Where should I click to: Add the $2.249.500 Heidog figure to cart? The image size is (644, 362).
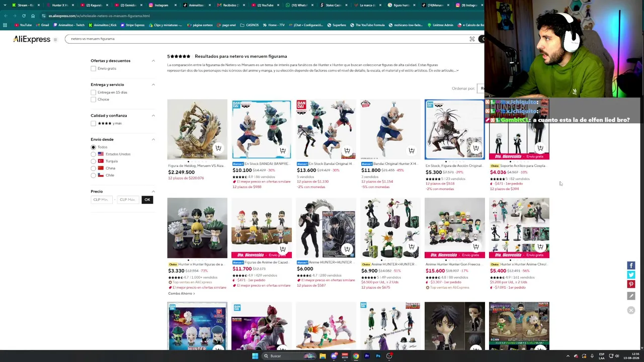(x=218, y=148)
